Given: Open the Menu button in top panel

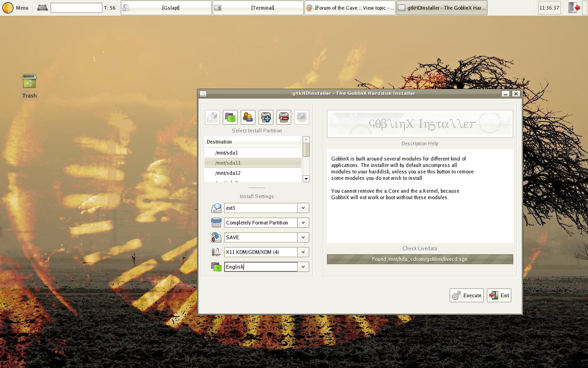Looking at the screenshot, I should tap(15, 8).
